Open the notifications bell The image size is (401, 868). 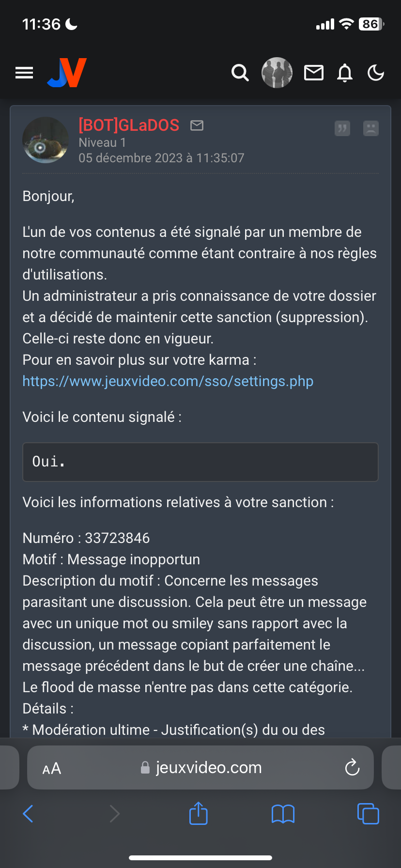click(345, 73)
